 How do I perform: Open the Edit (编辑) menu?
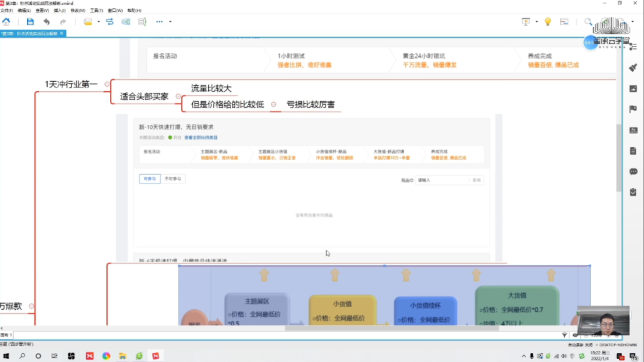(x=24, y=10)
